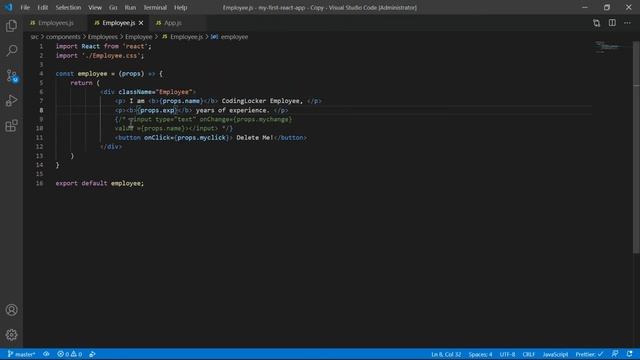
Task: Click the window title text in title bar
Action: pyautogui.click(x=320, y=7)
